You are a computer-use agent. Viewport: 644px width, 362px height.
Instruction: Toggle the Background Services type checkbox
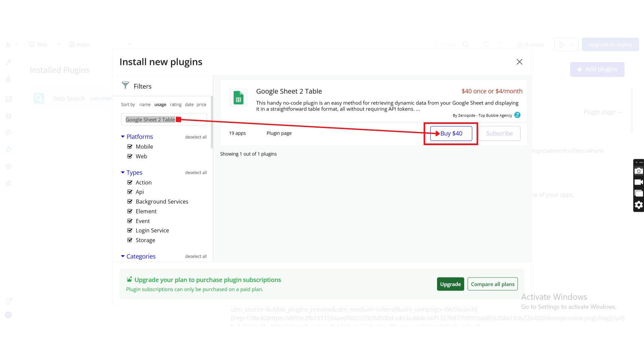coord(130,201)
